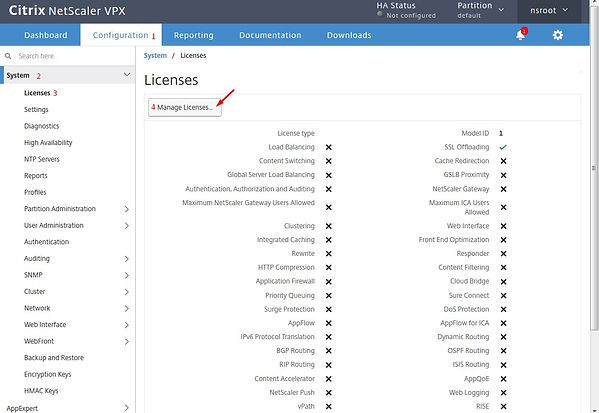599x413 pixels.
Task: Expand the WebFront submenu arrow
Action: (127, 342)
